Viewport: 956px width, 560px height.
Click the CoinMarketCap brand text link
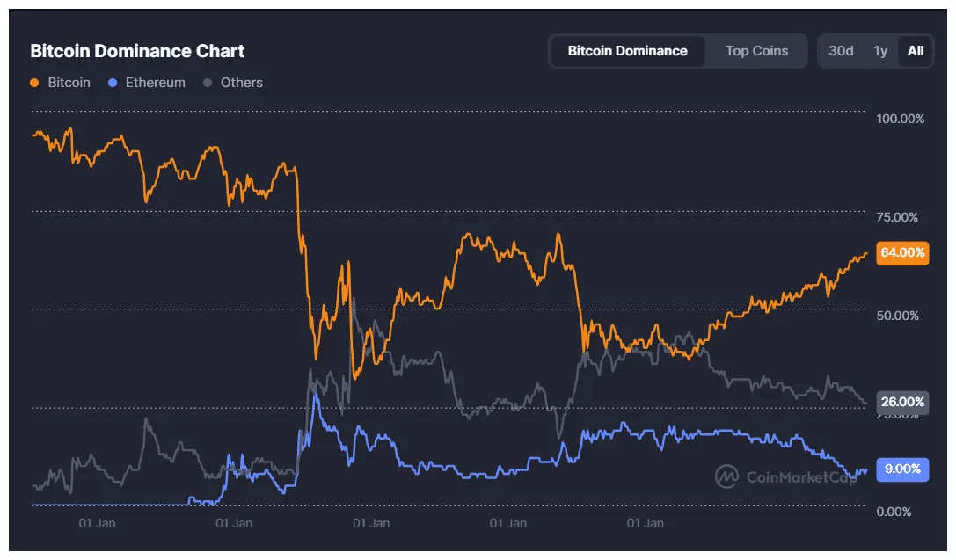click(x=802, y=477)
